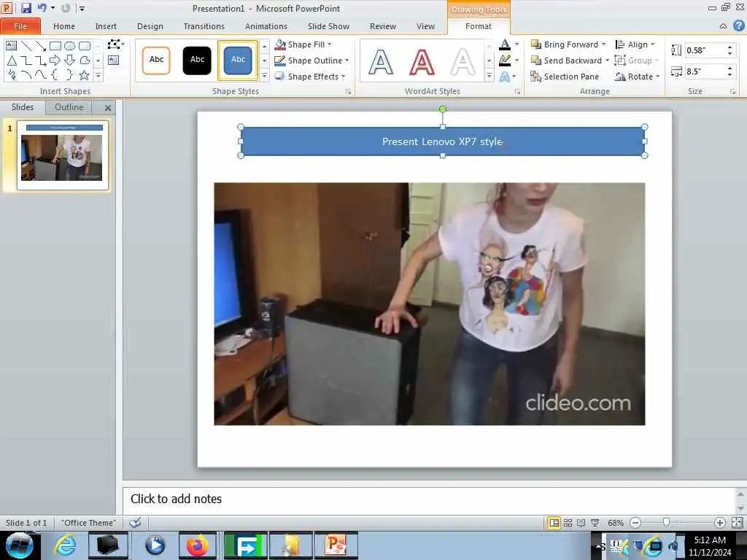Click the Text Outline pen icon
The image size is (747, 560).
tap(505, 61)
